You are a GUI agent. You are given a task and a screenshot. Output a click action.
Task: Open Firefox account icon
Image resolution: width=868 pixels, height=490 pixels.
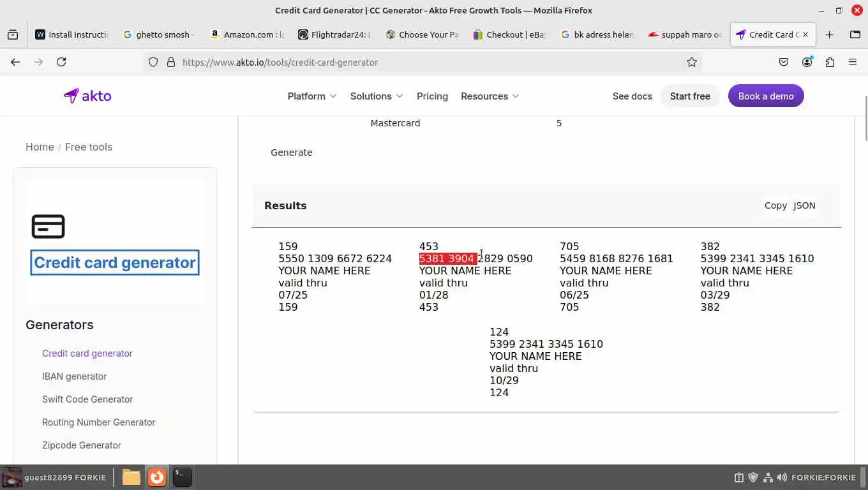pos(807,62)
